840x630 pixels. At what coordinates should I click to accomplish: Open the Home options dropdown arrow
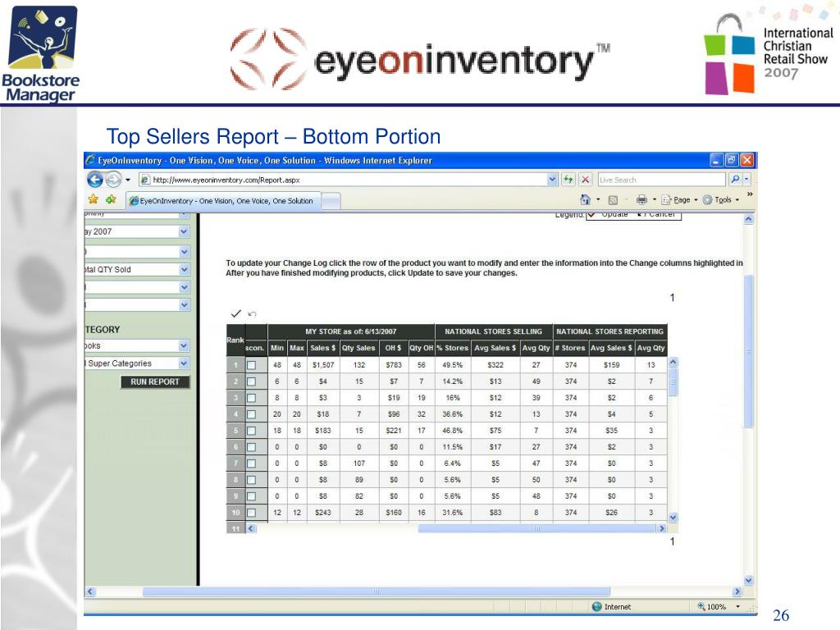coord(598,200)
